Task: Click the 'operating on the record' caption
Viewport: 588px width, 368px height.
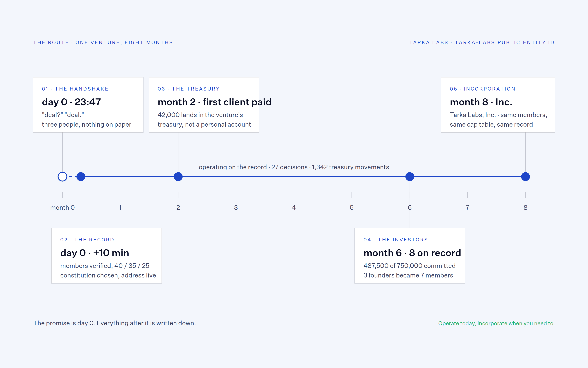Action: coord(294,167)
